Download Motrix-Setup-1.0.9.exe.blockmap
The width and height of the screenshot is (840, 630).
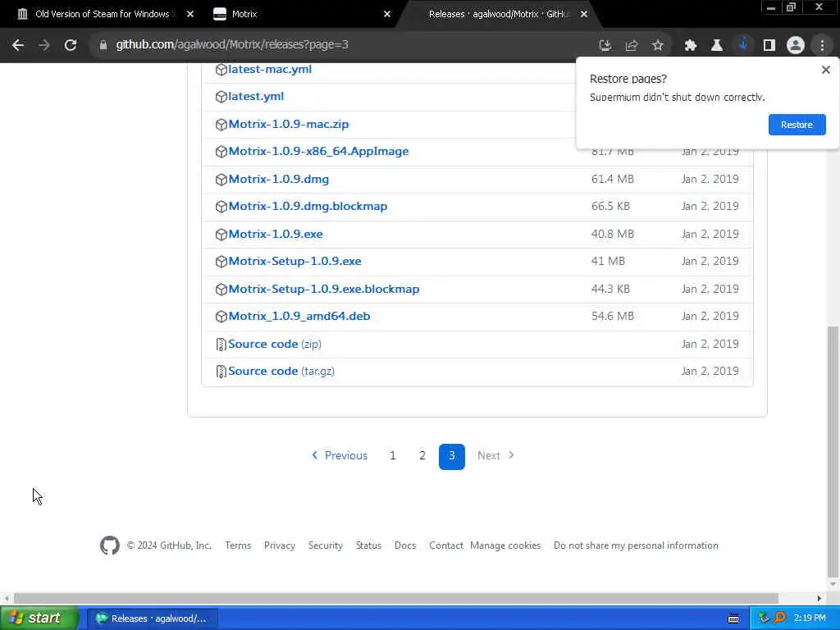point(324,290)
